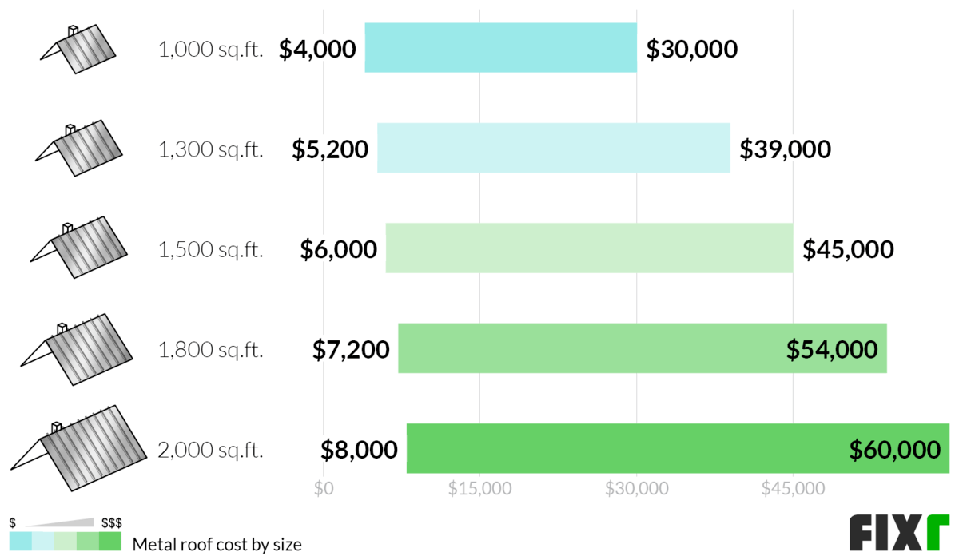The image size is (959, 560).
Task: Click the Fixr logo
Action: (x=899, y=534)
